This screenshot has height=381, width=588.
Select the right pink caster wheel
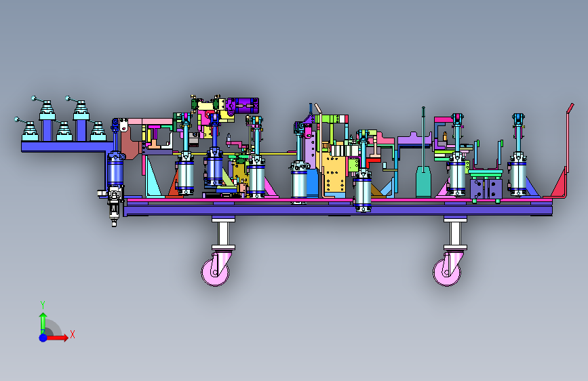tap(447, 273)
